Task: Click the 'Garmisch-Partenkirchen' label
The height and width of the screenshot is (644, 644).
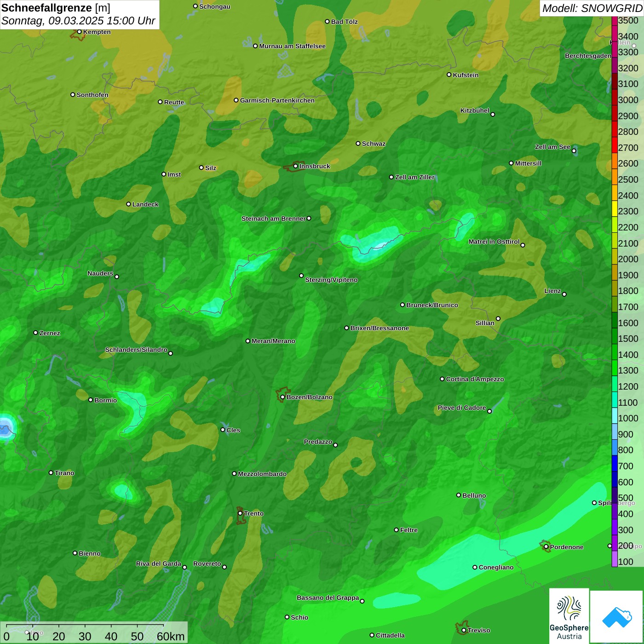Action: [277, 100]
